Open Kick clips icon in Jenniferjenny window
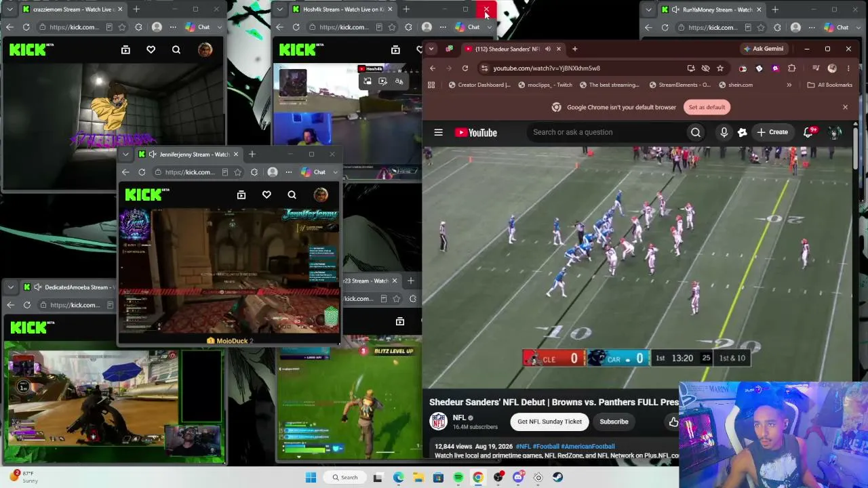This screenshot has width=868, height=488. (241, 195)
